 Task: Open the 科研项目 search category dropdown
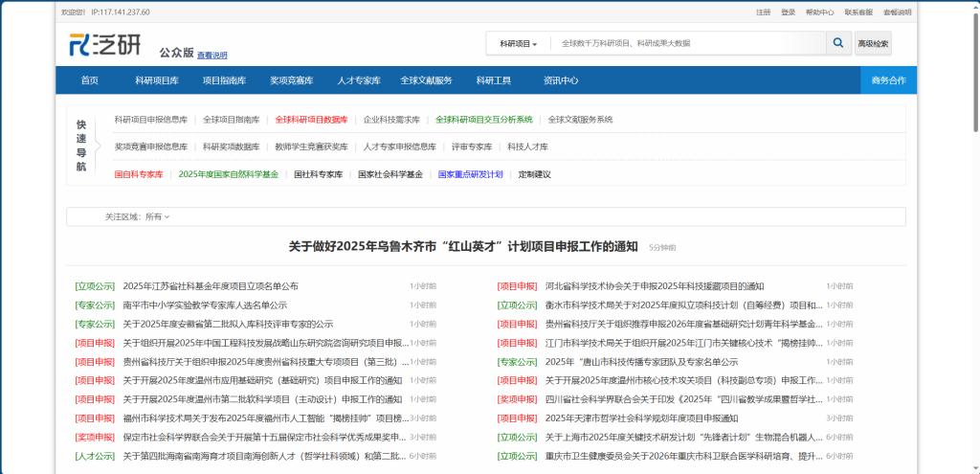click(518, 44)
